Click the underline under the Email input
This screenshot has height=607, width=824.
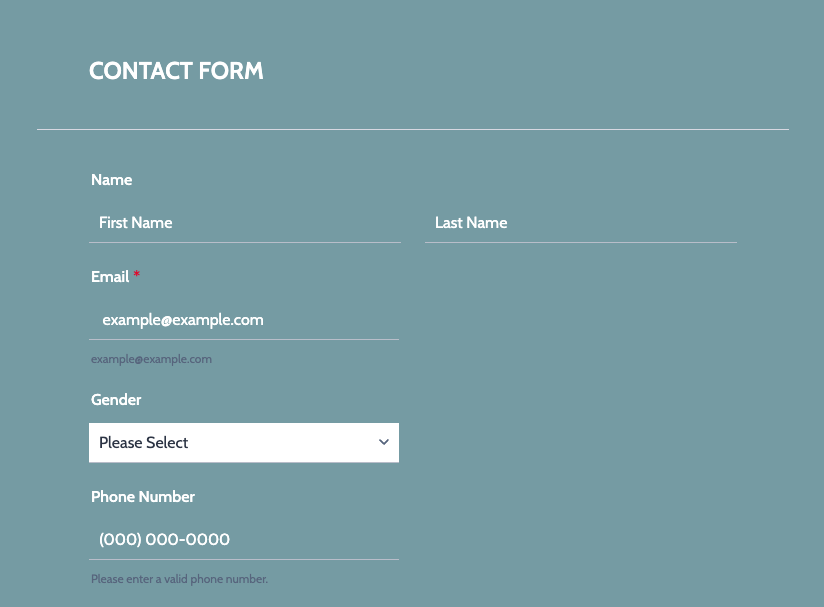244,339
